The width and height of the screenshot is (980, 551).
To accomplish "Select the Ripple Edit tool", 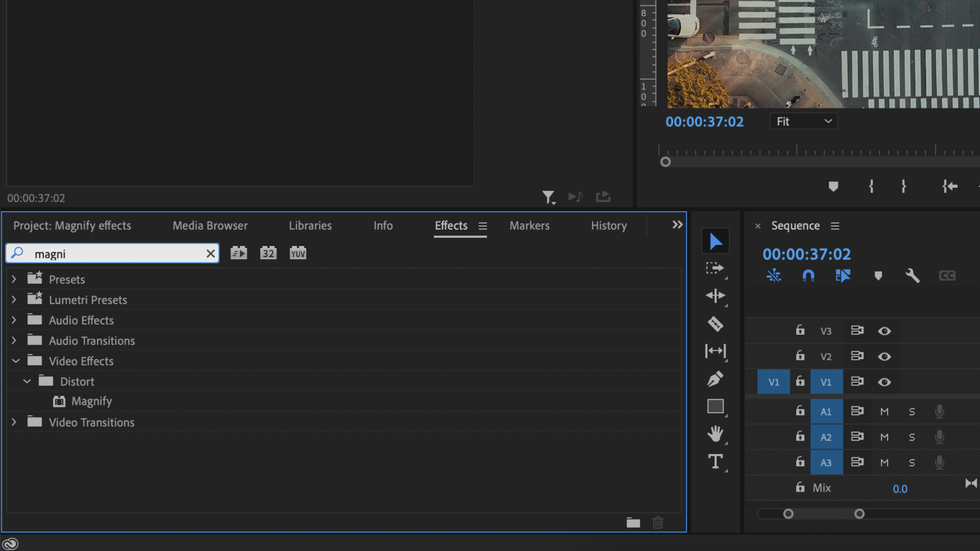I will coord(715,296).
